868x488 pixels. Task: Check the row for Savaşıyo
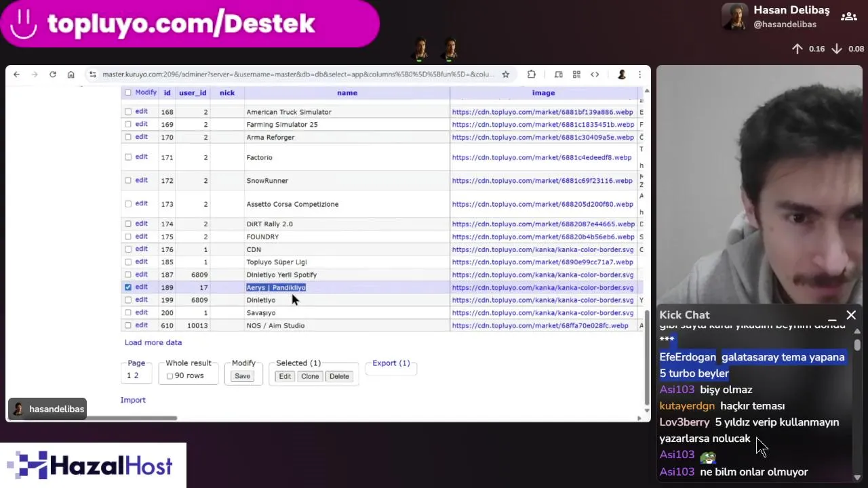[x=128, y=312]
